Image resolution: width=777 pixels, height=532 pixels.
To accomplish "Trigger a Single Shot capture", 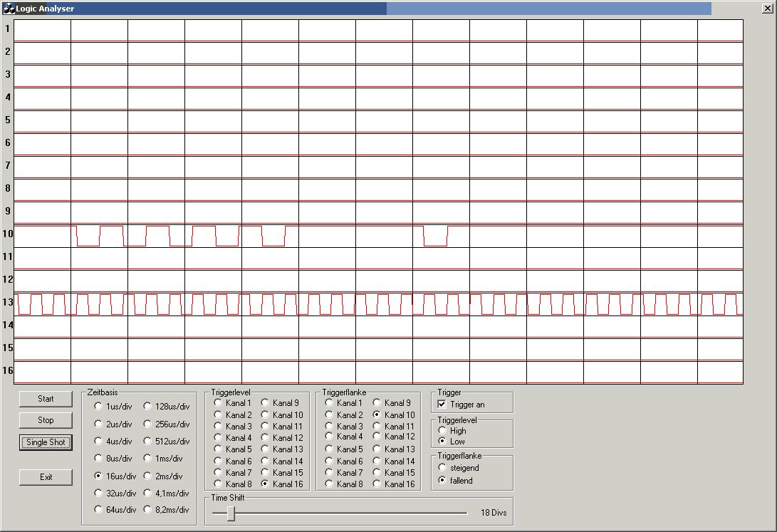I will tap(46, 442).
